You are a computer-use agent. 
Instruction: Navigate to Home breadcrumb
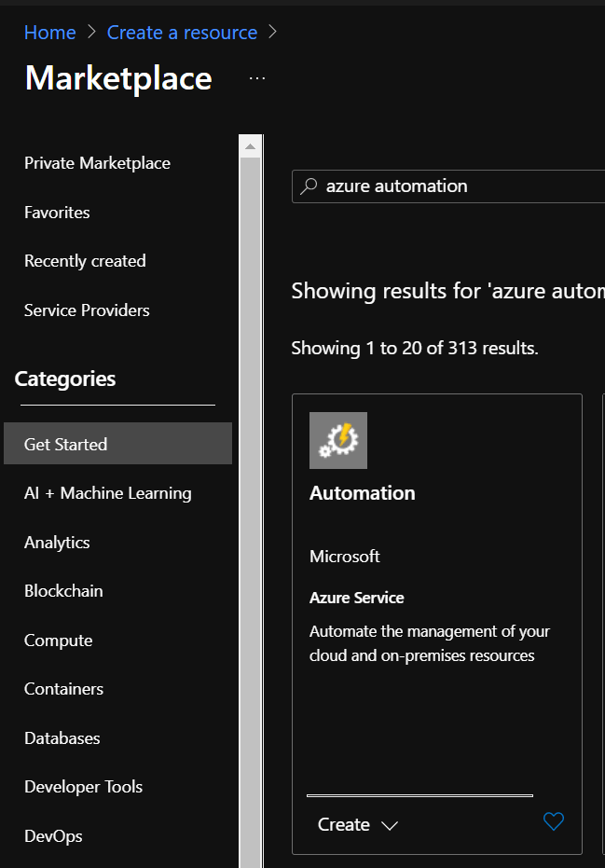click(49, 33)
